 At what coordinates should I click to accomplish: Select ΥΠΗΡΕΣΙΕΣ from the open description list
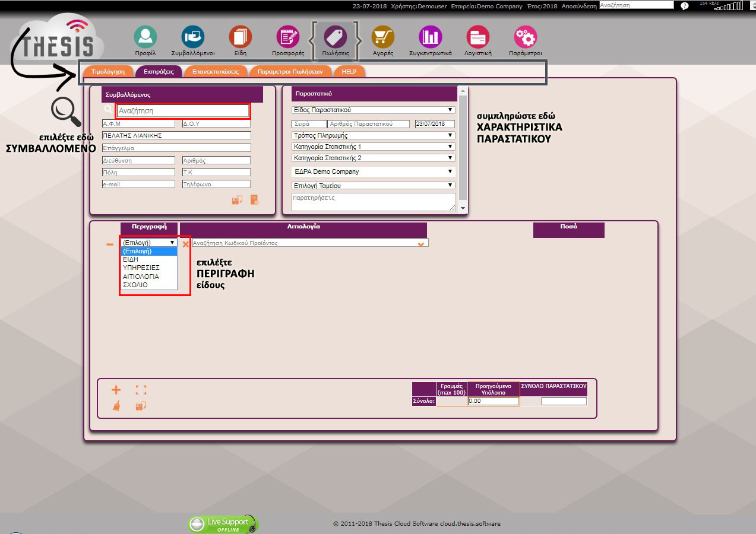[140, 268]
